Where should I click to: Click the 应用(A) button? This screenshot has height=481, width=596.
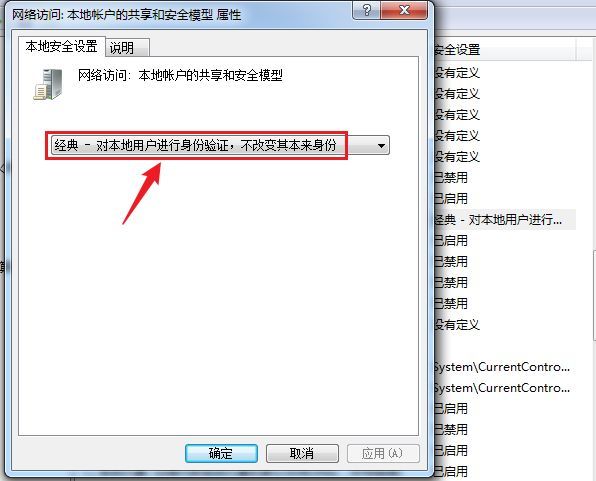coord(383,453)
